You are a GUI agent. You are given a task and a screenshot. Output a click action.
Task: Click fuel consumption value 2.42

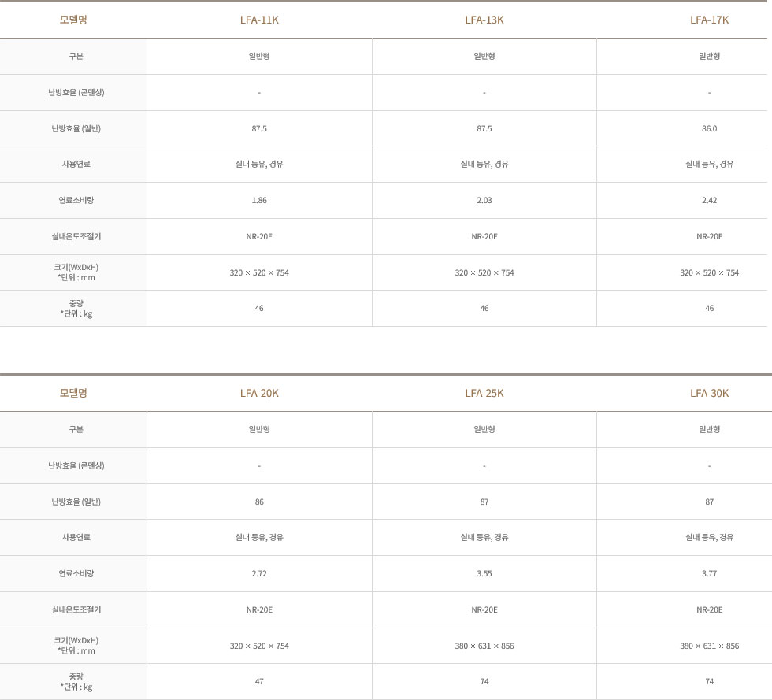tap(709, 200)
